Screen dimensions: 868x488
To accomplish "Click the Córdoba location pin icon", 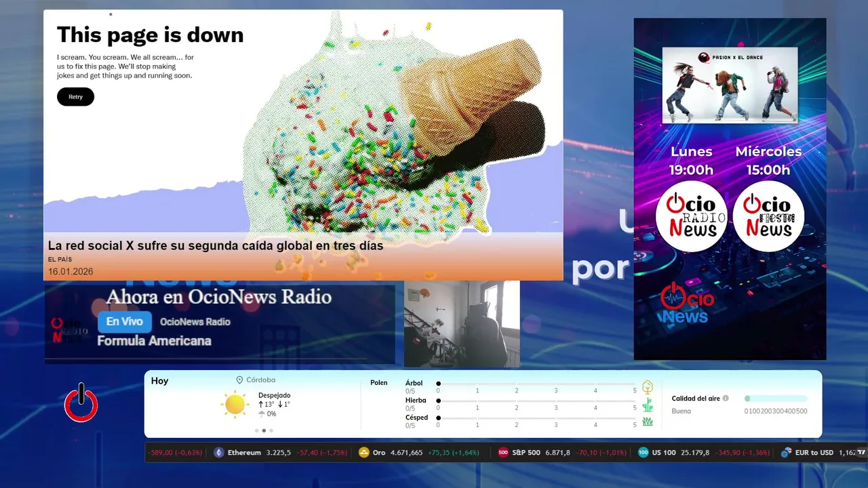I will [x=239, y=380].
